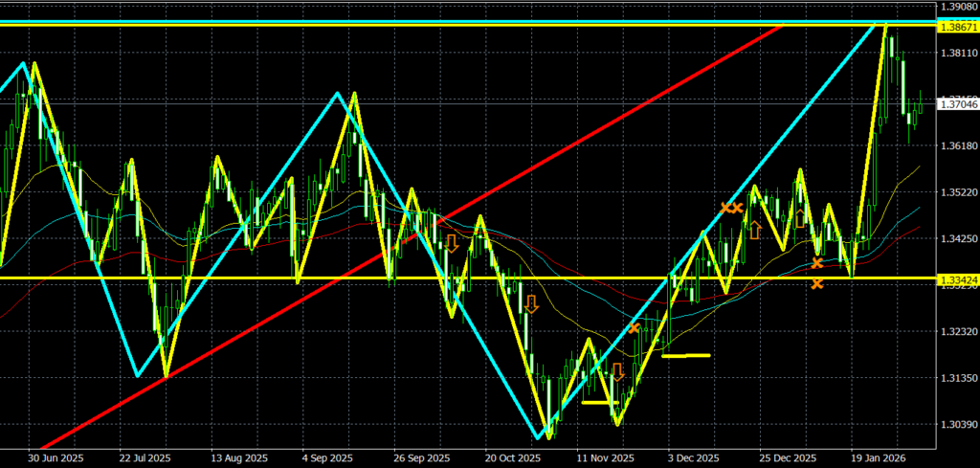Click the orange down arrow near 20 Oct 2025

coord(530,304)
